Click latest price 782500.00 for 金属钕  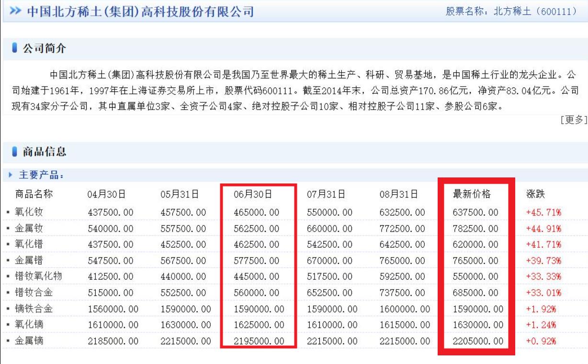click(x=475, y=229)
